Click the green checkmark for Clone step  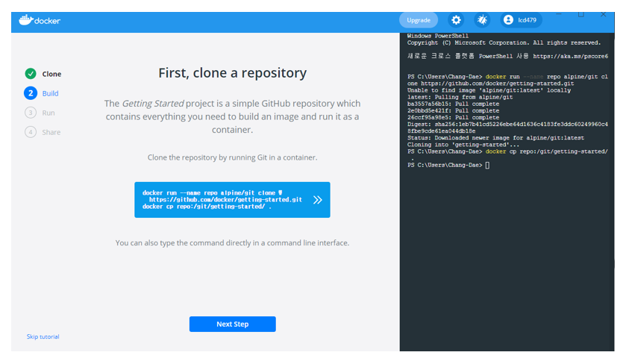point(31,74)
